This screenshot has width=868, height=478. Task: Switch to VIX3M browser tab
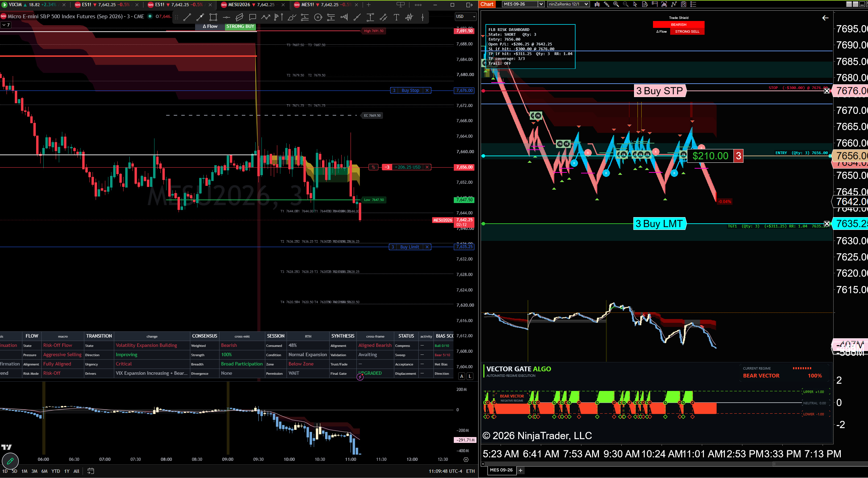tap(33, 5)
